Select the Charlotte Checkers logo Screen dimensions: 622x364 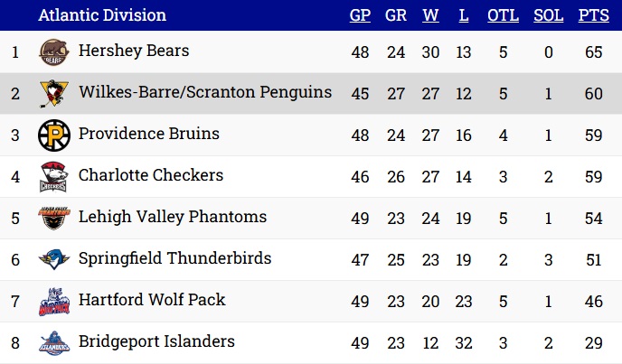coord(54,177)
